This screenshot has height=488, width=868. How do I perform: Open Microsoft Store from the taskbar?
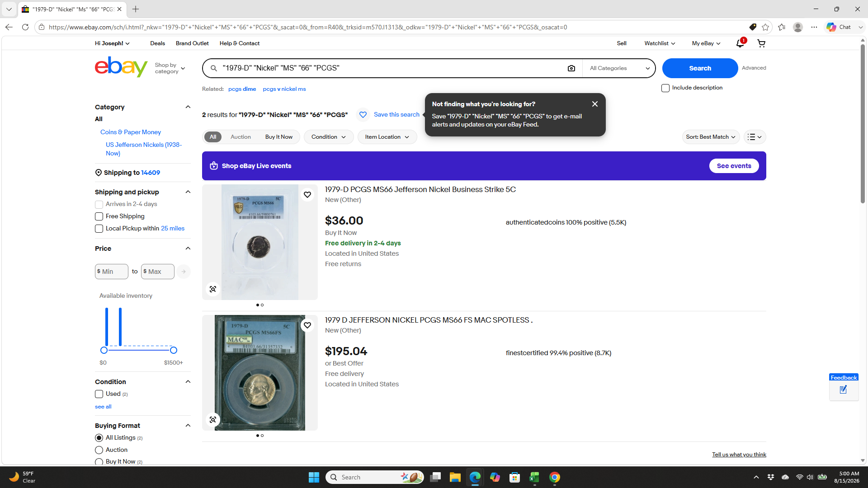(514, 477)
